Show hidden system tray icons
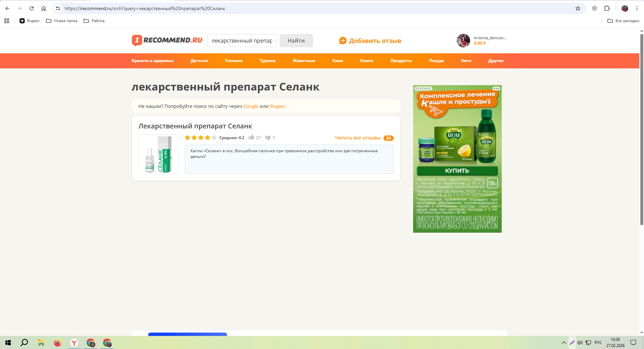The image size is (644, 349). click(x=564, y=343)
